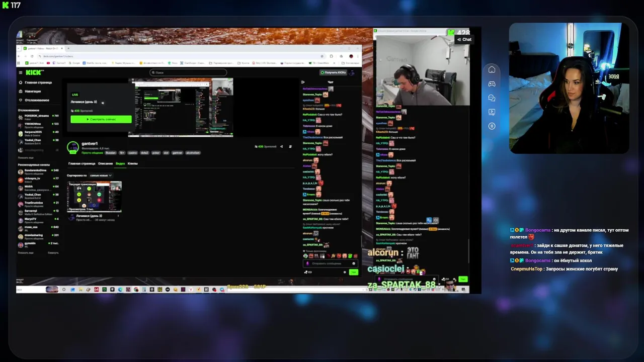This screenshot has width=644, height=362.
Task: Open the Kick hamburger menu in the browser
Action: point(21,72)
